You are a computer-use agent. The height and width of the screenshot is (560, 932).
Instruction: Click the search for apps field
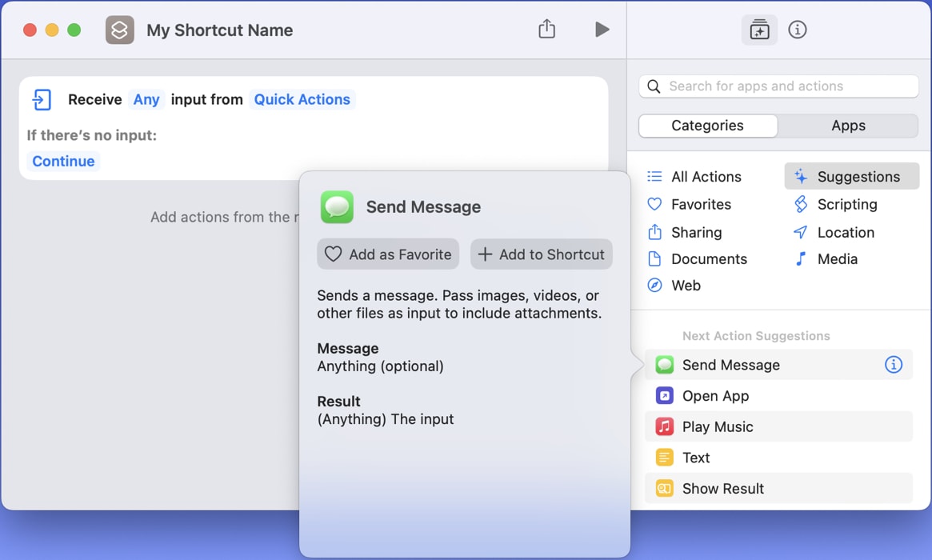[x=778, y=86]
